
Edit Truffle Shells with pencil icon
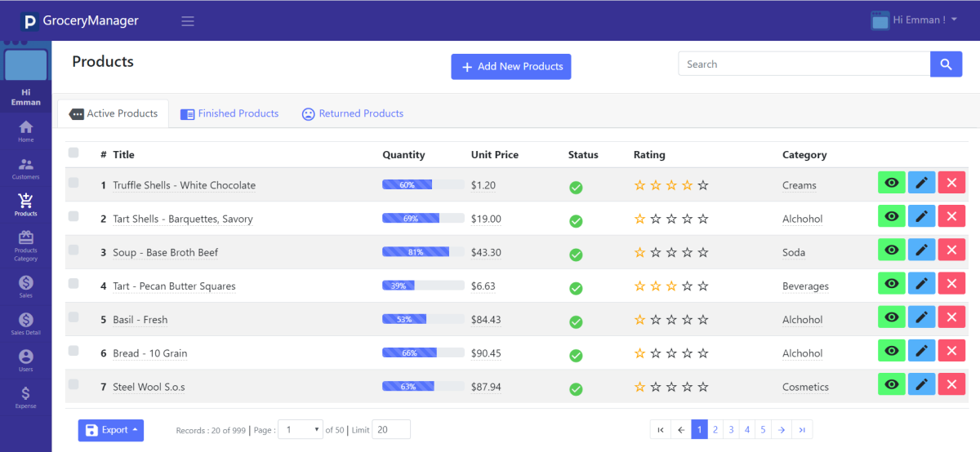(922, 184)
